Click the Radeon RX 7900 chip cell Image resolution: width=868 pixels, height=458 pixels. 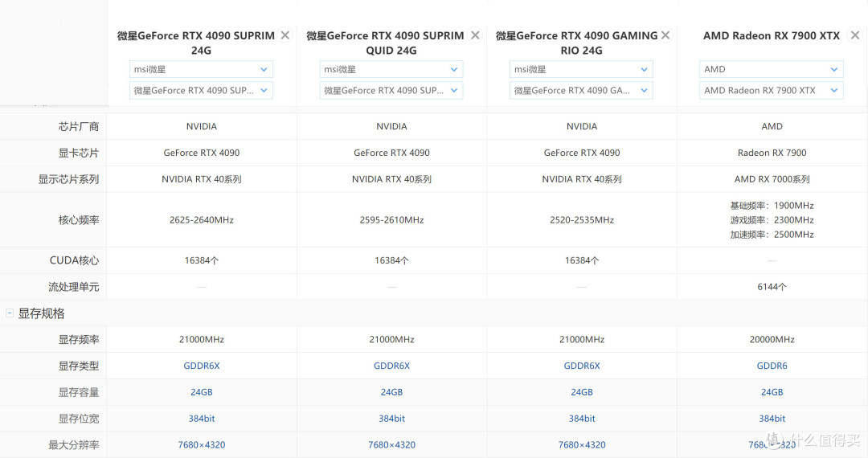[x=772, y=153]
